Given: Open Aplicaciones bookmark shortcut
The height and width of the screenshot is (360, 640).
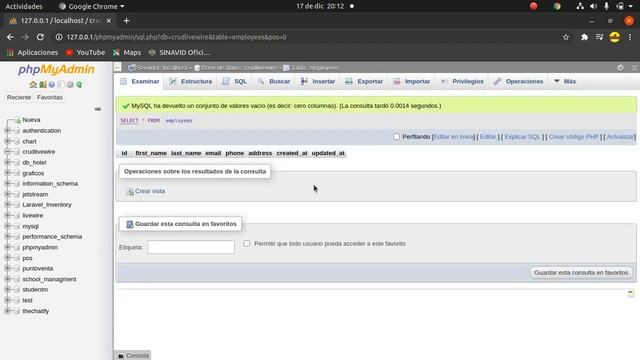Looking at the screenshot, I should (32, 53).
